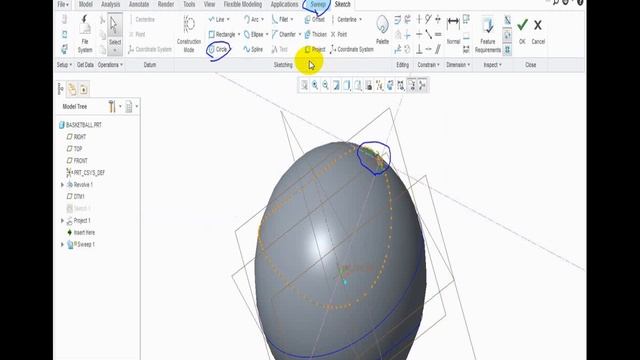Click the Text sketch tool
Viewport: 640px width, 360px height.
(x=280, y=49)
